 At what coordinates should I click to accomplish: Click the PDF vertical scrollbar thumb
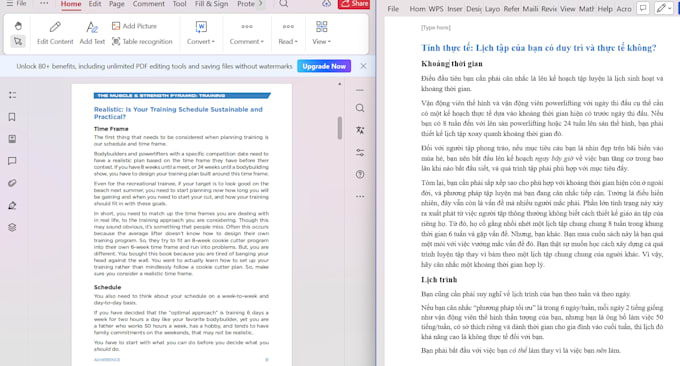click(x=340, y=128)
